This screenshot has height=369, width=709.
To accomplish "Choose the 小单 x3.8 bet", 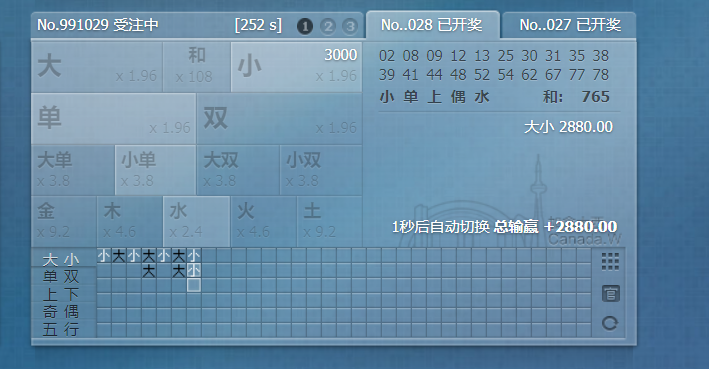I will click(156, 170).
